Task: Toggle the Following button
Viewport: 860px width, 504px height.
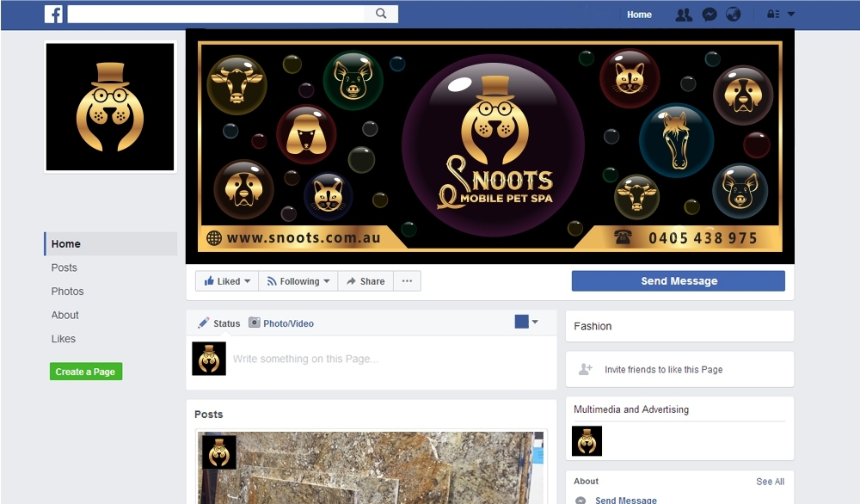Action: point(298,280)
